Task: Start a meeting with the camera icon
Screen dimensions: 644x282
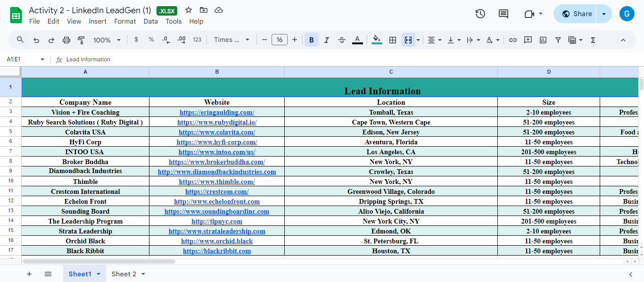Action: click(x=529, y=14)
